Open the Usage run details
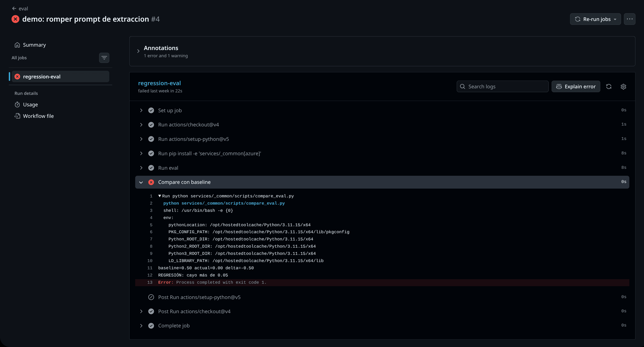 [30, 105]
